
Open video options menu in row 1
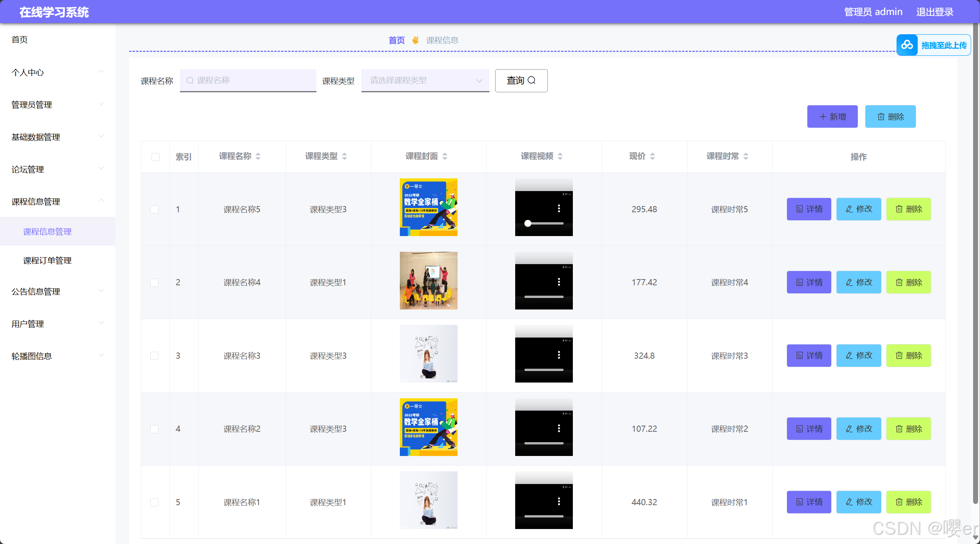click(x=559, y=208)
